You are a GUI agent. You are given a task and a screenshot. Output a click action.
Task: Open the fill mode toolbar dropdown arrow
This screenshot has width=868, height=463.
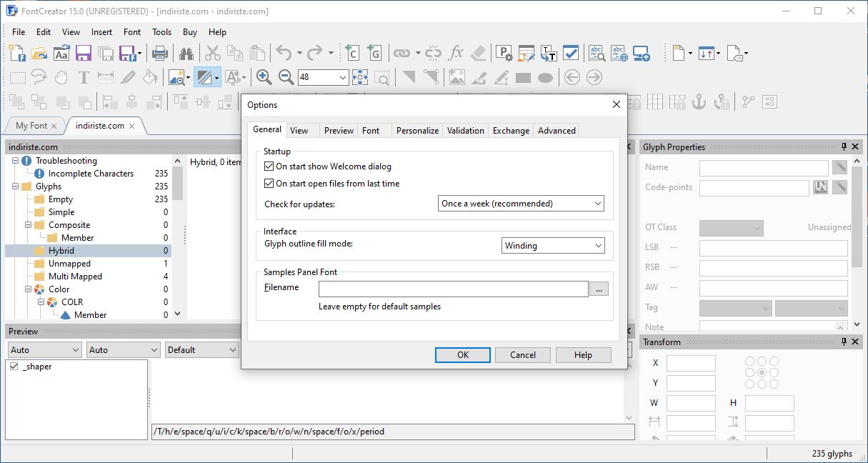click(216, 77)
